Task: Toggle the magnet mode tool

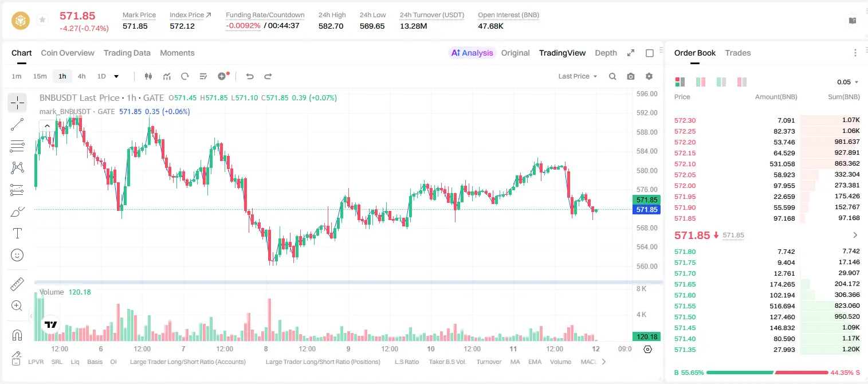Action: click(17, 335)
